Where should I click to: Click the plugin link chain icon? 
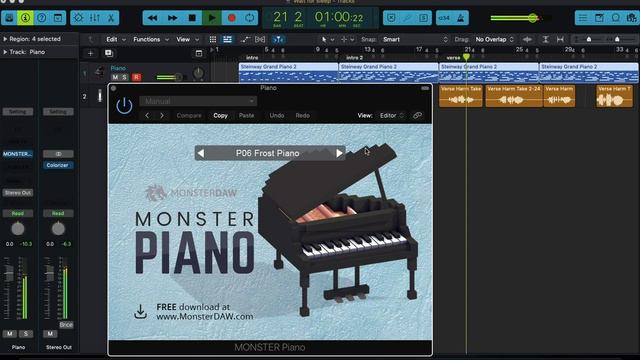tap(417, 116)
